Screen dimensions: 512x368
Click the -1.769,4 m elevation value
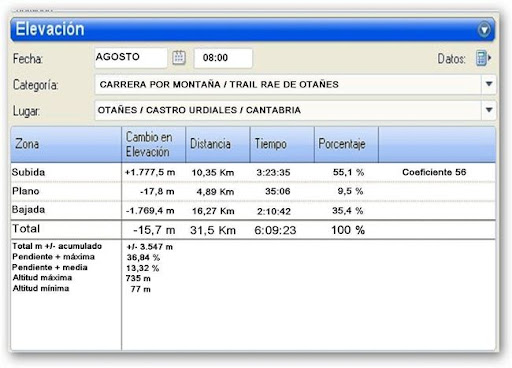click(x=150, y=211)
